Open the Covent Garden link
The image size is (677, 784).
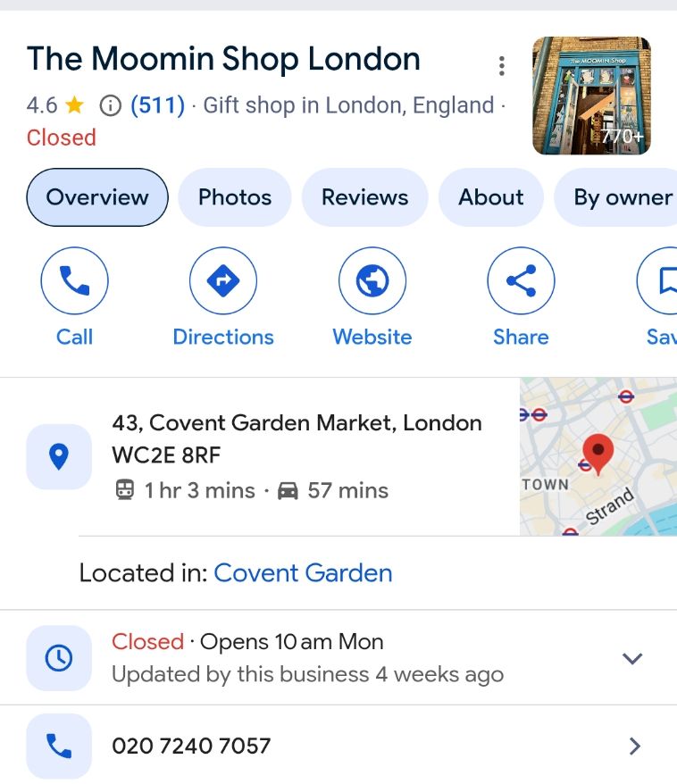(x=303, y=573)
